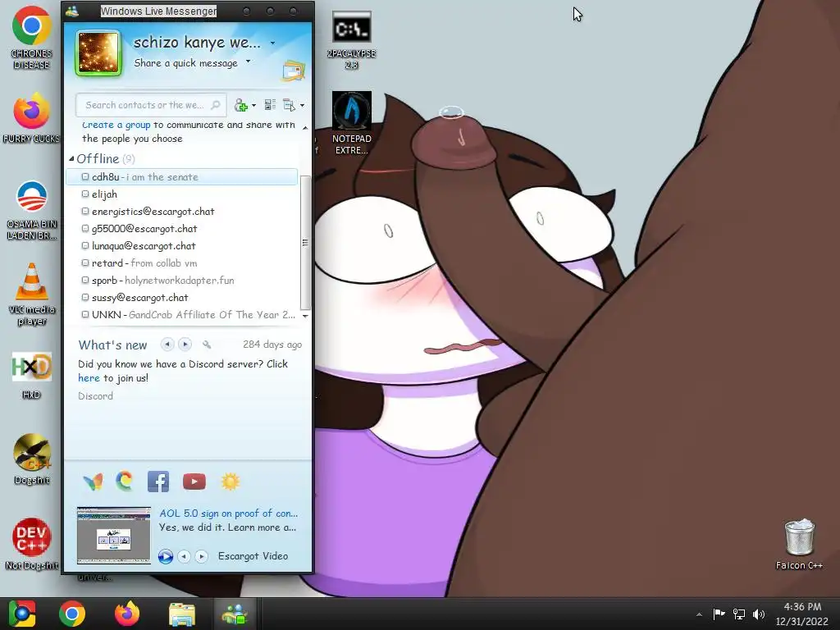Click the magnifier icon in search box
This screenshot has width=840, height=630.
216,105
